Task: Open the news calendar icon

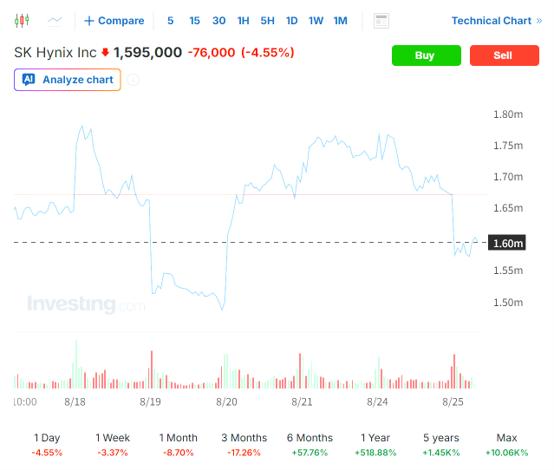Action: 381,21
